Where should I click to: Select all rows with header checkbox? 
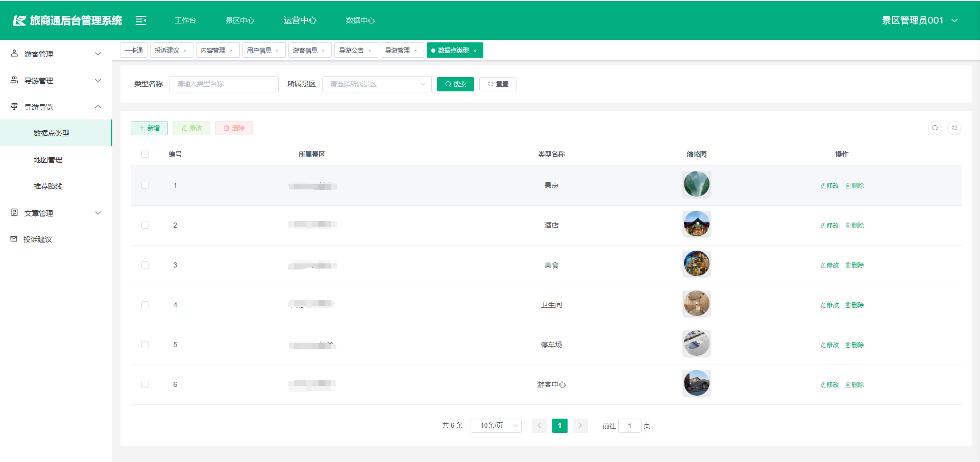[145, 154]
